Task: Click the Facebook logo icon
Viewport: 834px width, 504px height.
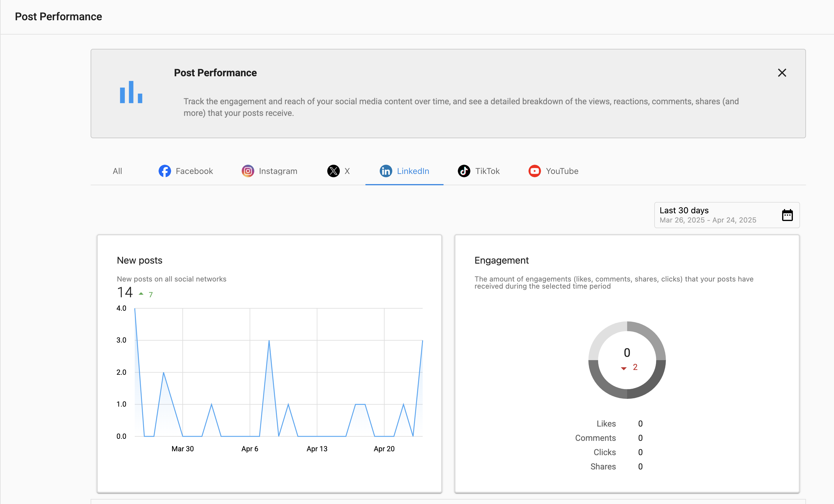Action: pos(165,171)
